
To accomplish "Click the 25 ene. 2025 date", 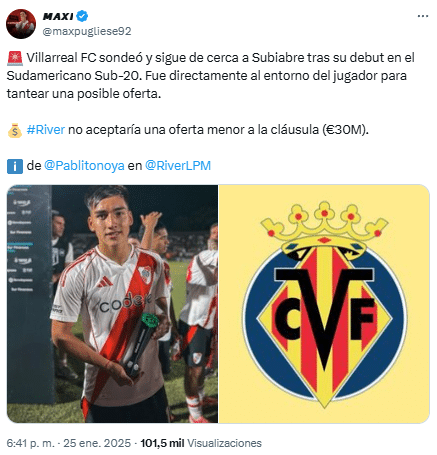I will [x=97, y=443].
